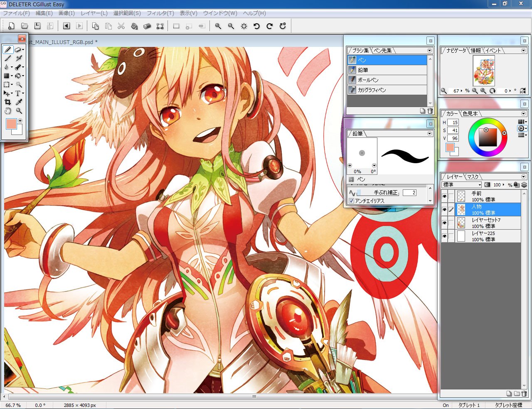This screenshot has width=532, height=409.
Task: Click the H hue value input field
Action: [453, 122]
